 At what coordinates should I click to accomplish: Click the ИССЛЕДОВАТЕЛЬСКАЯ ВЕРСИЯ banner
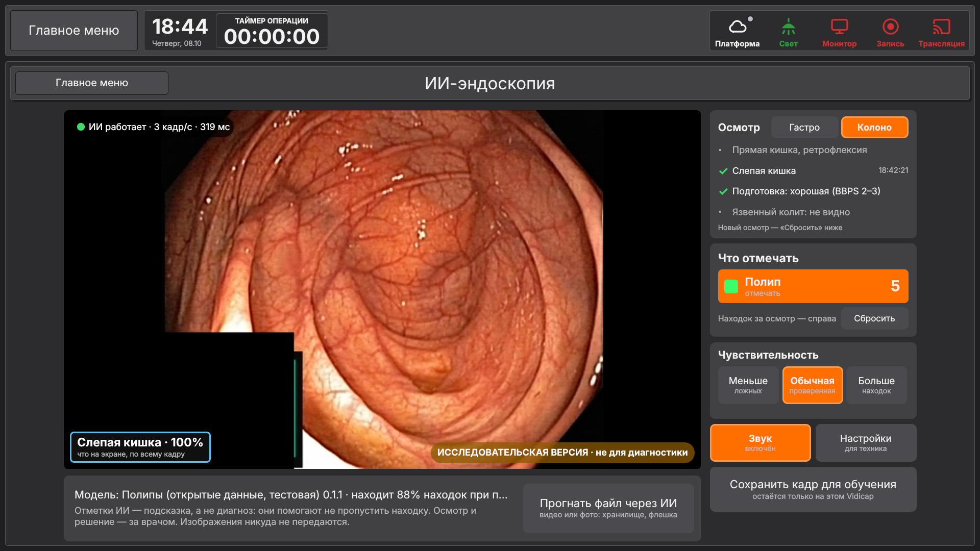point(562,453)
